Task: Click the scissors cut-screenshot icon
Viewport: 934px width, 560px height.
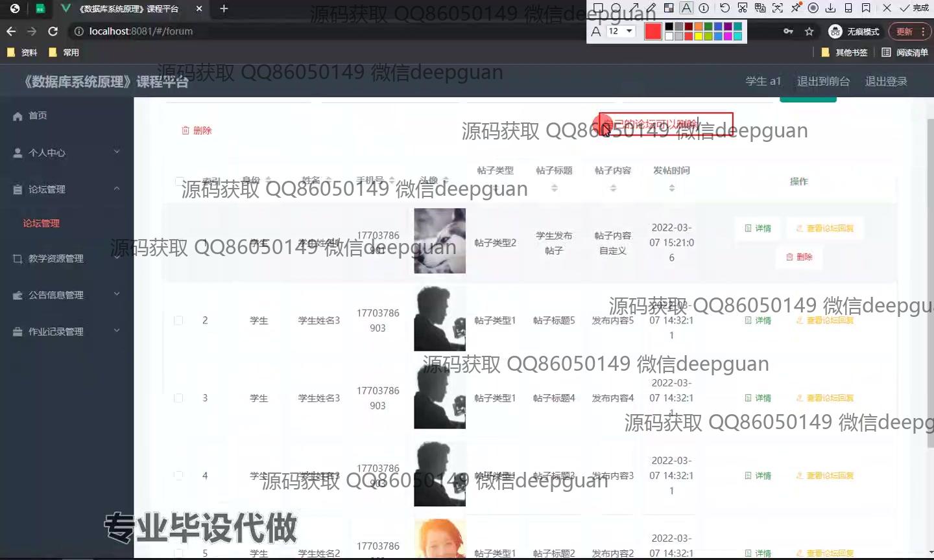Action: tap(743, 8)
